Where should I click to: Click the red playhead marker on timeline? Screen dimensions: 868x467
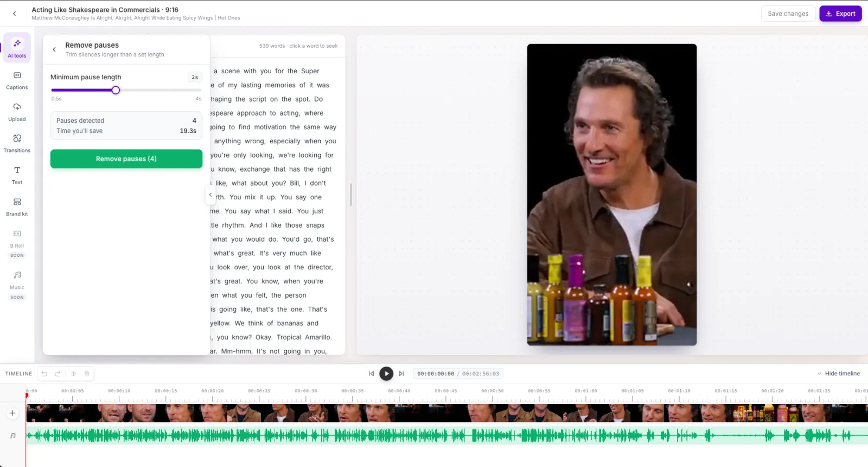pyautogui.click(x=26, y=395)
